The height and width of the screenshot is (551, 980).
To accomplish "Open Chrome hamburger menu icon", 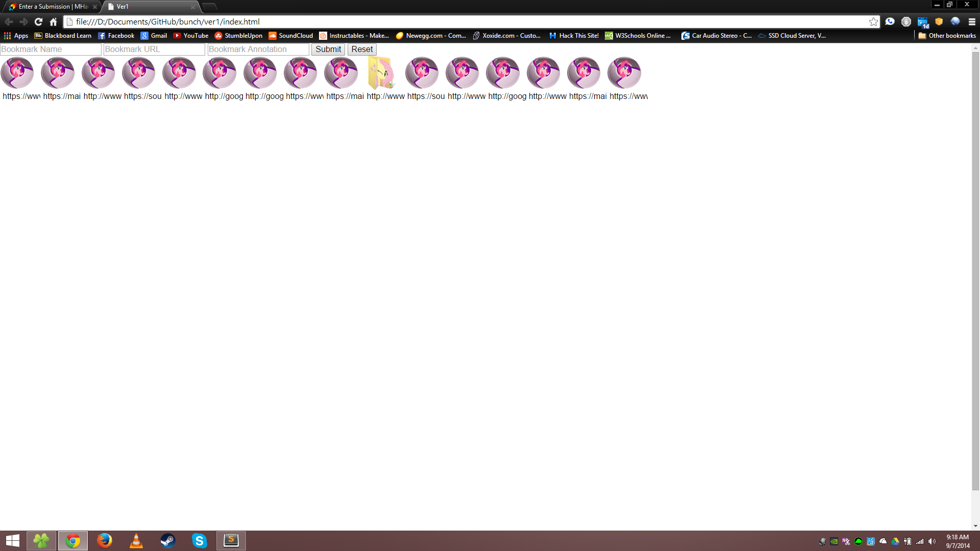I will [972, 22].
